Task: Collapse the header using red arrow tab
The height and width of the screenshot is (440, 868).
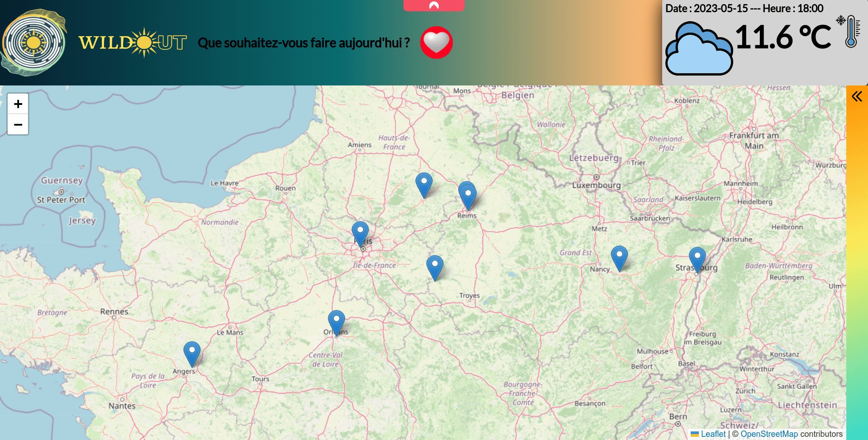Action: pyautogui.click(x=434, y=5)
